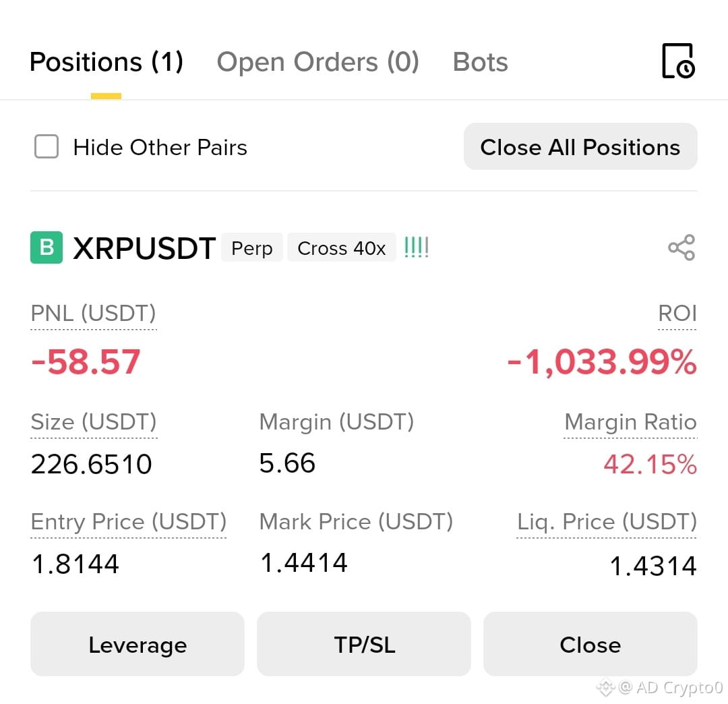Viewport: 728px width, 704px height.
Task: Open the XRPUSDT pair name
Action: pos(144,248)
